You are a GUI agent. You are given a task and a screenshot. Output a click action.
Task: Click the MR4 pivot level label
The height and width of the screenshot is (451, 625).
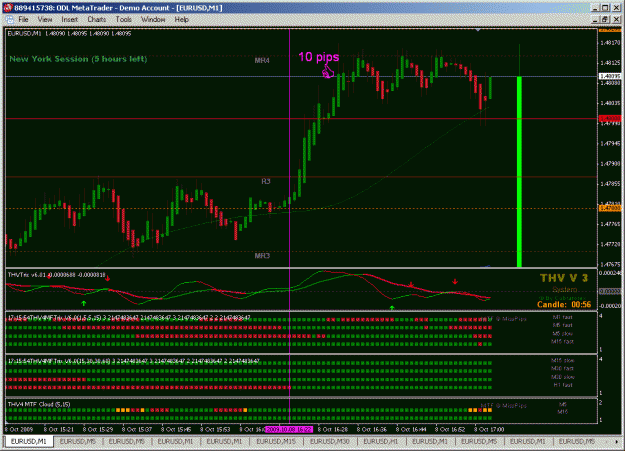262,61
